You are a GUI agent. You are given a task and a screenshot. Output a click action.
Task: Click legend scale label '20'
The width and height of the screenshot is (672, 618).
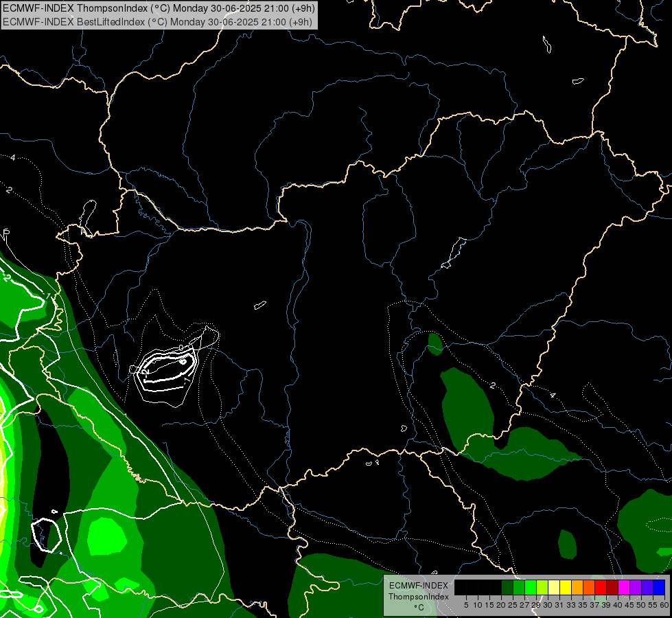[501, 605]
